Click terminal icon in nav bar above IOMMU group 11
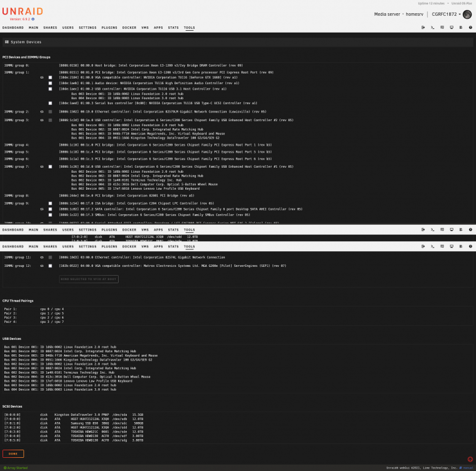476x471 pixels. [432, 246]
